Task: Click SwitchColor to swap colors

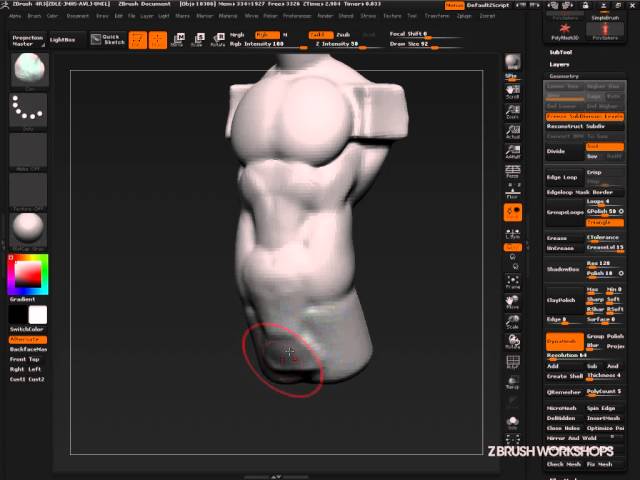Action: pyautogui.click(x=27, y=329)
